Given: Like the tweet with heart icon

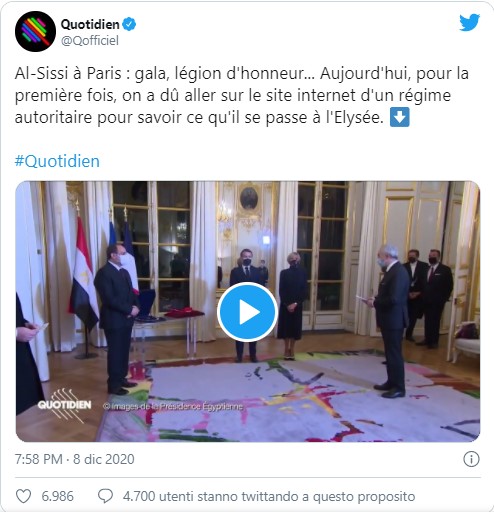Looking at the screenshot, I should click(x=24, y=496).
